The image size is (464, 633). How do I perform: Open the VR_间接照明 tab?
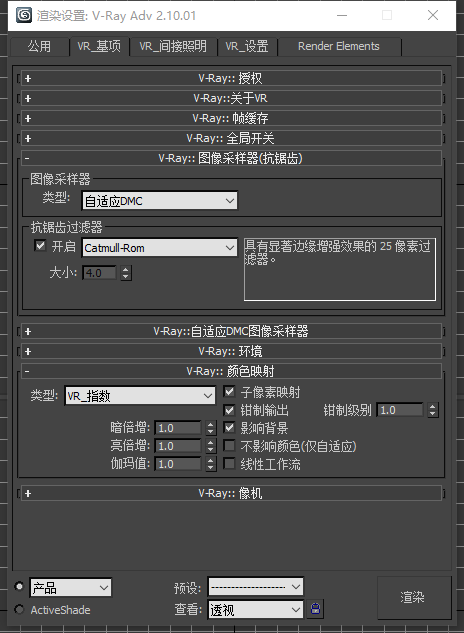click(x=173, y=46)
